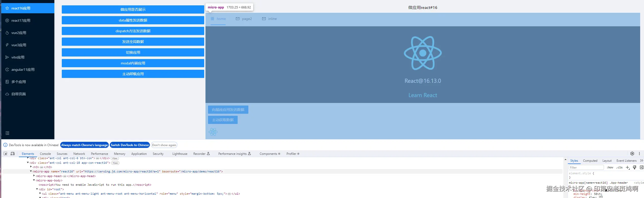
Task: Open the Console tab
Action: coord(45,154)
